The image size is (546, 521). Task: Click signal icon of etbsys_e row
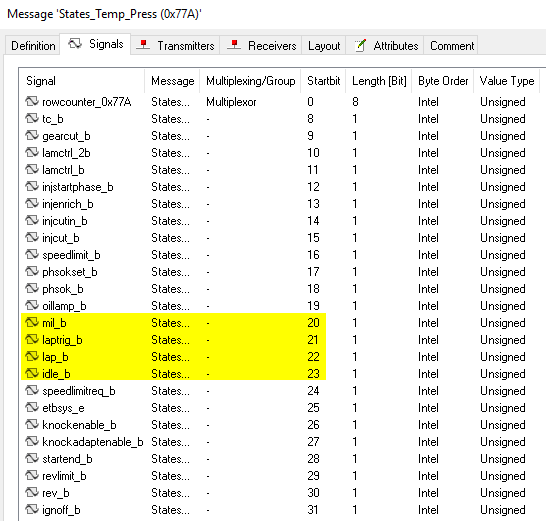(32, 408)
